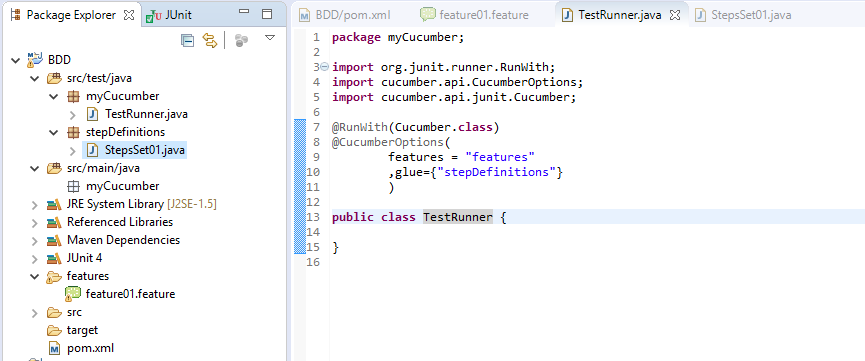Screen dimensions: 865x361
Task: Click the feature01.feature cucumber file icon
Action: [x=73, y=294]
